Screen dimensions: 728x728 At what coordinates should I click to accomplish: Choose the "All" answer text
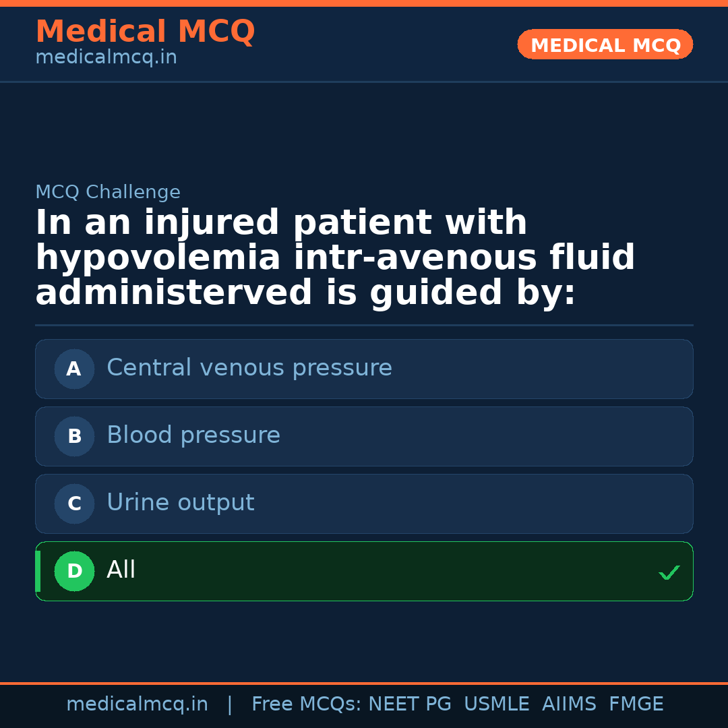[x=121, y=570]
